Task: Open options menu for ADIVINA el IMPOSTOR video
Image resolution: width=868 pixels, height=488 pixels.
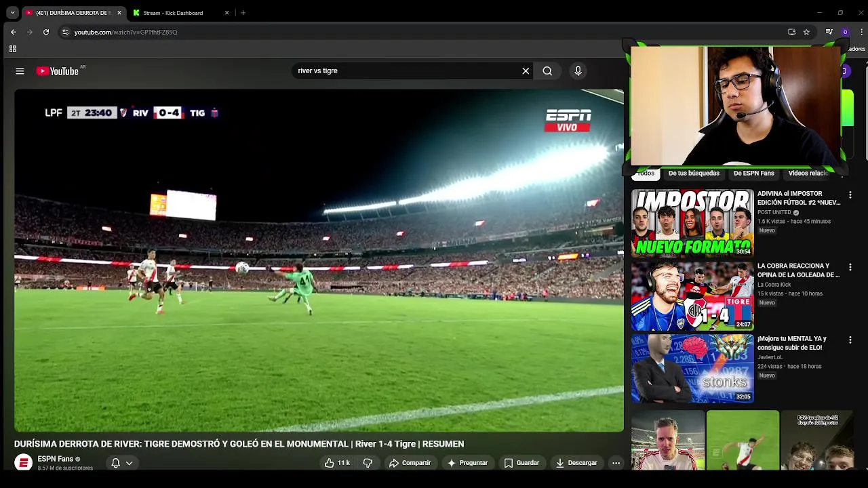Action: pos(850,195)
